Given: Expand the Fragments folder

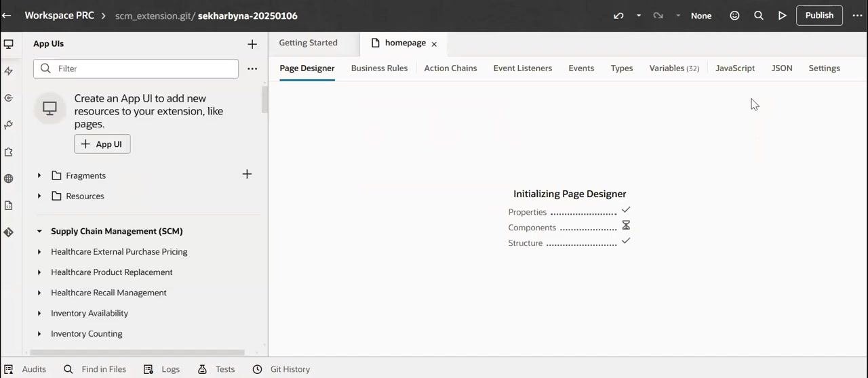Looking at the screenshot, I should (39, 175).
